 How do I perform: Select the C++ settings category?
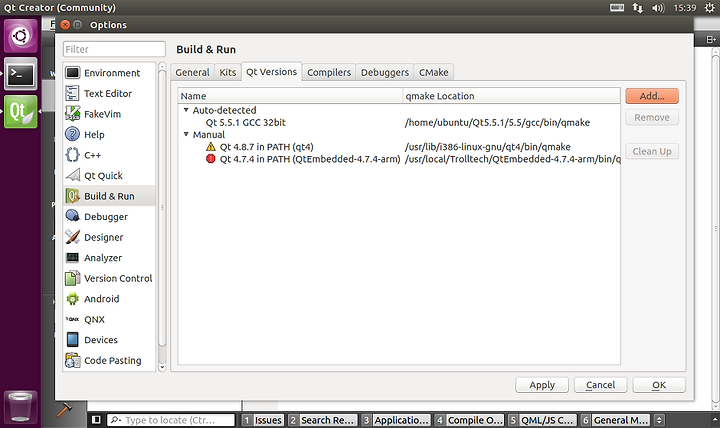point(109,155)
